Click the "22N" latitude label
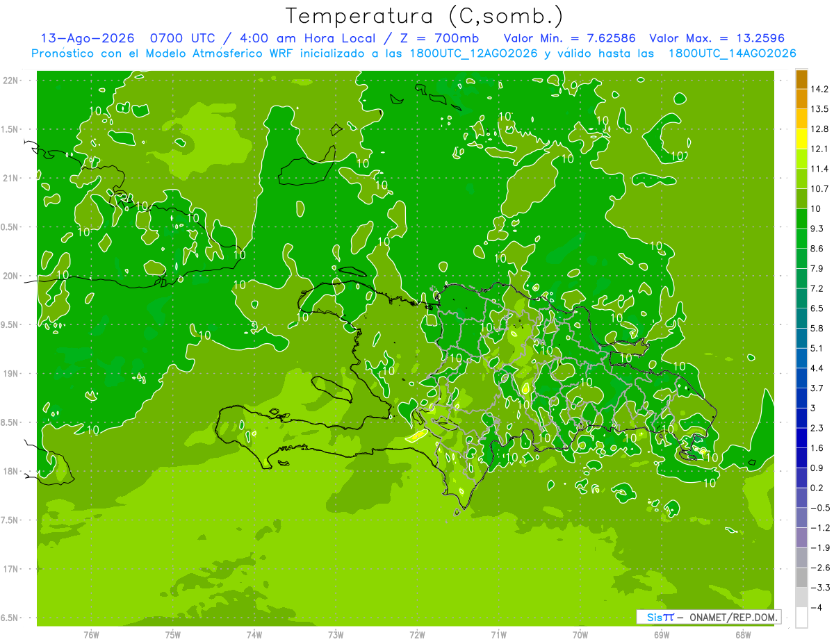Screen dimensions: 834x644 (11, 80)
